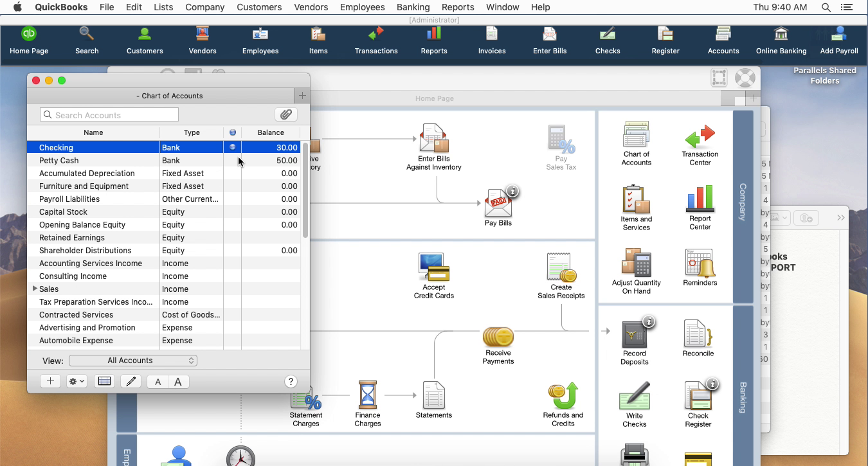The height and width of the screenshot is (466, 868).
Task: Open Accept Credit Cards on Home Page
Action: point(434,276)
